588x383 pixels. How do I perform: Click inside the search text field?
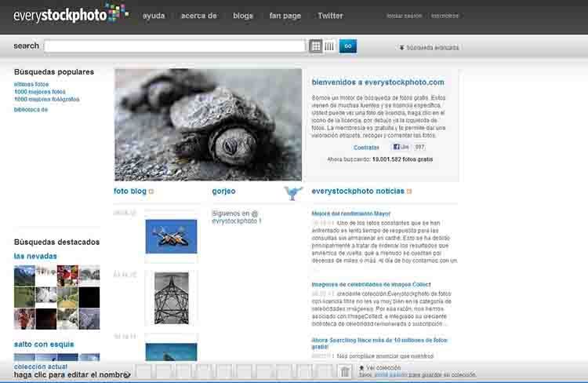[174, 46]
